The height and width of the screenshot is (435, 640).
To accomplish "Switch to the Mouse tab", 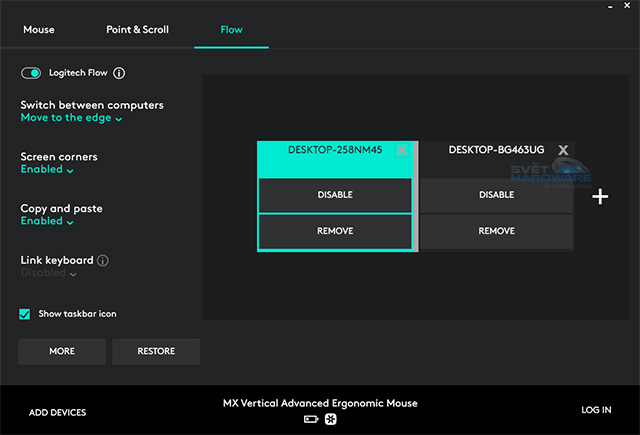I will (x=39, y=30).
